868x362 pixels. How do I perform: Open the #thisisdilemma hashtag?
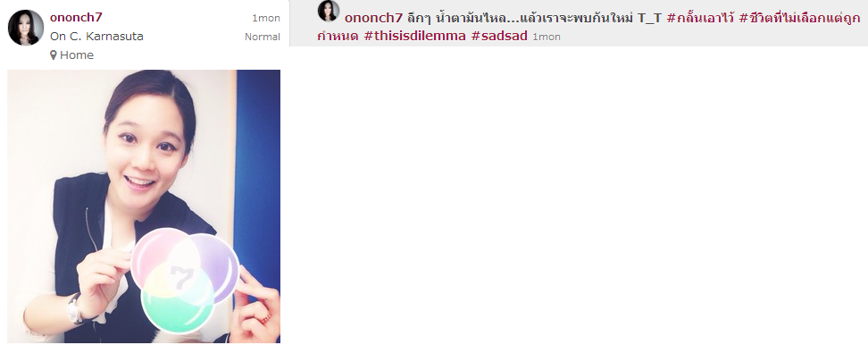(414, 37)
